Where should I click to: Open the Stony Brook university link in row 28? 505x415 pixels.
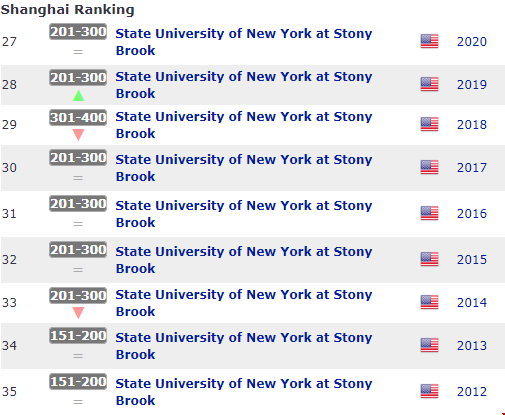(x=244, y=85)
